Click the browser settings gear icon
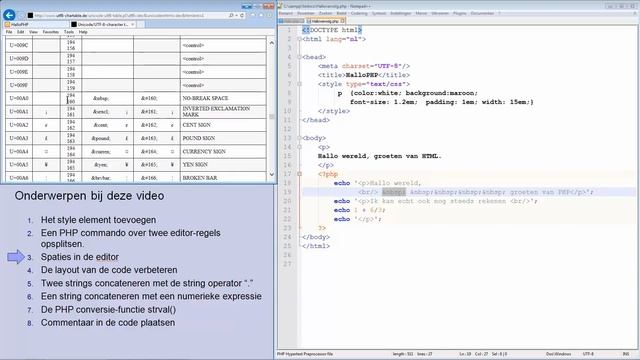 point(270,16)
